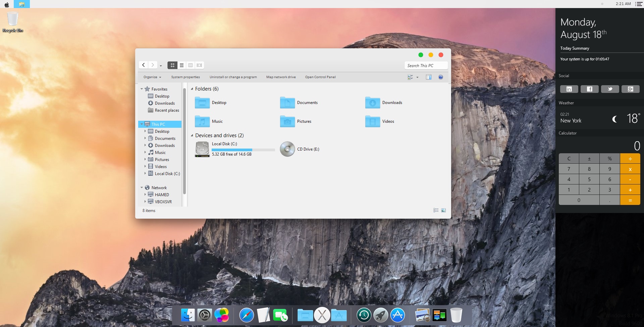This screenshot has width=644, height=327.
Task: Open the Organize dropdown menu
Action: point(152,77)
